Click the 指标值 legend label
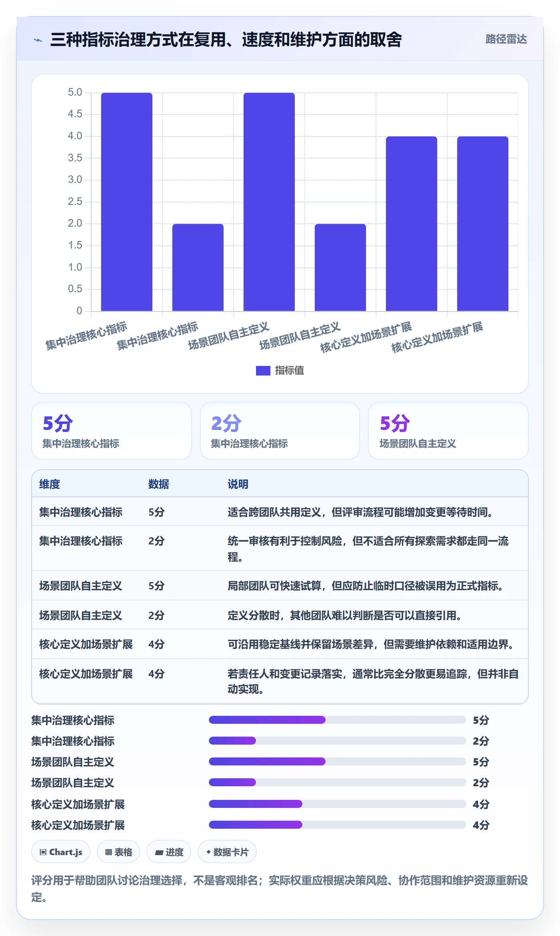560x936 pixels. coord(290,371)
